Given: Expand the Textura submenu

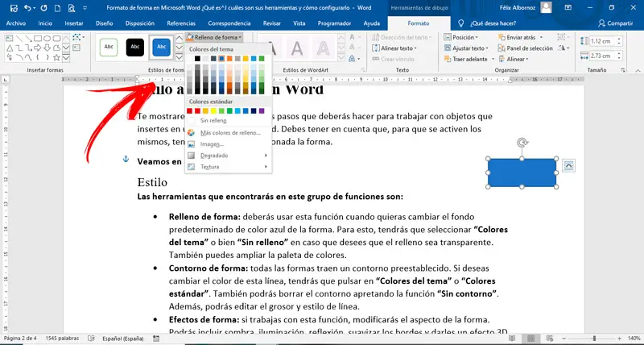Looking at the screenshot, I should click(x=228, y=167).
